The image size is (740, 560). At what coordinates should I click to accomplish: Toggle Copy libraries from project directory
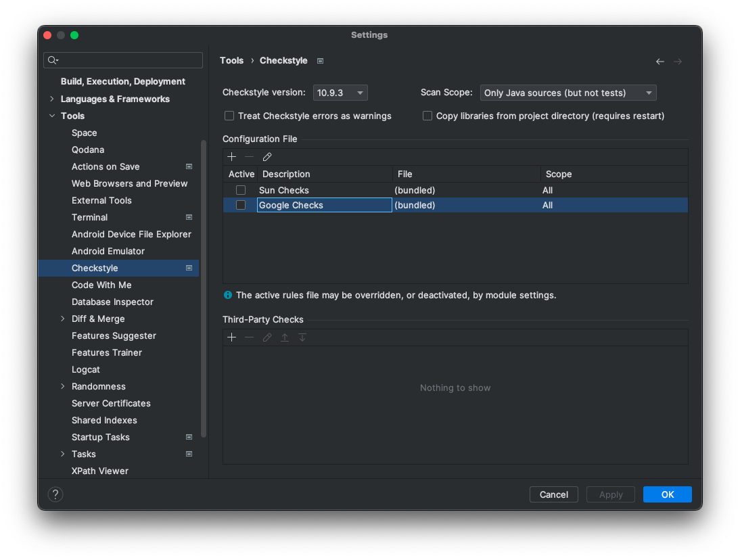pyautogui.click(x=427, y=116)
